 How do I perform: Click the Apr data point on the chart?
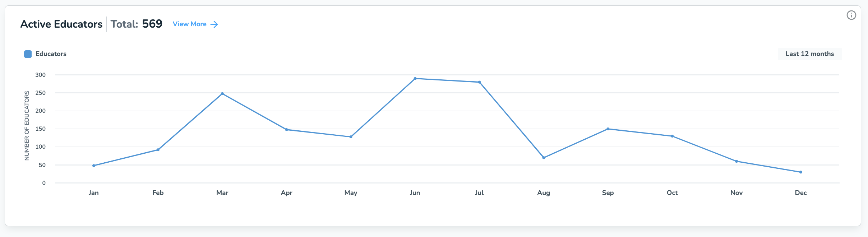(x=286, y=130)
